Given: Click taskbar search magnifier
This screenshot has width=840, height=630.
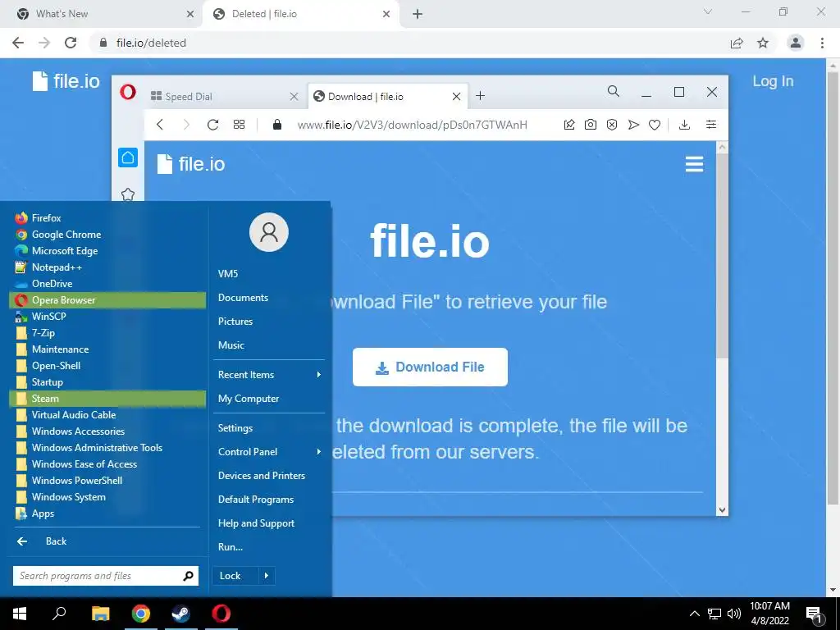Looking at the screenshot, I should point(59,614).
